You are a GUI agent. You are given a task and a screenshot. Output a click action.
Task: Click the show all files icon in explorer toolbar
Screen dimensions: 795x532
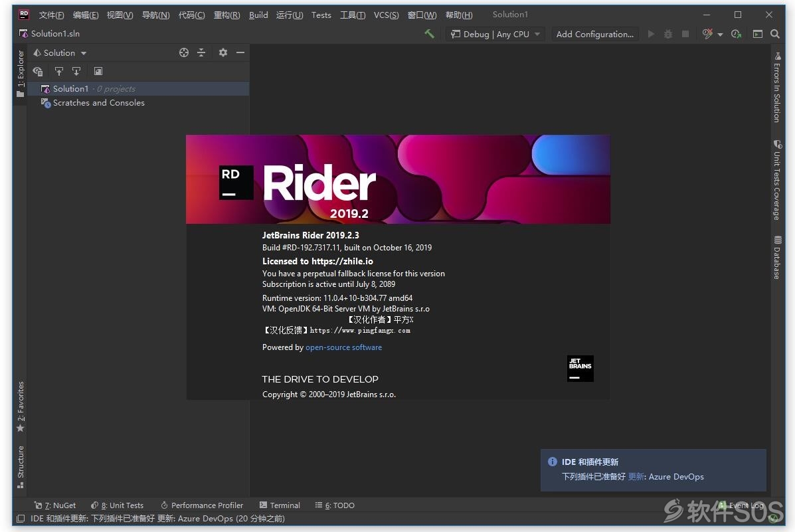[x=37, y=72]
